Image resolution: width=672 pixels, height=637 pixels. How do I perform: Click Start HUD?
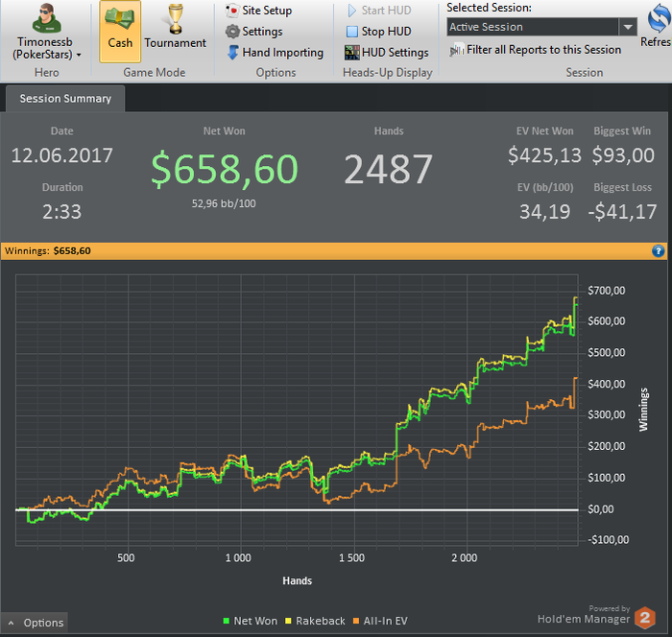pos(379,11)
